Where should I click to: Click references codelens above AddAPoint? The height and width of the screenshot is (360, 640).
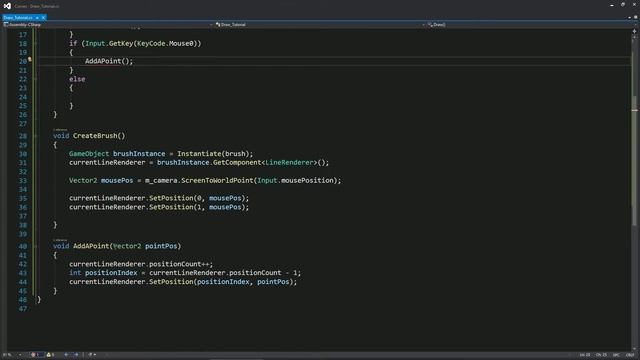(60, 240)
